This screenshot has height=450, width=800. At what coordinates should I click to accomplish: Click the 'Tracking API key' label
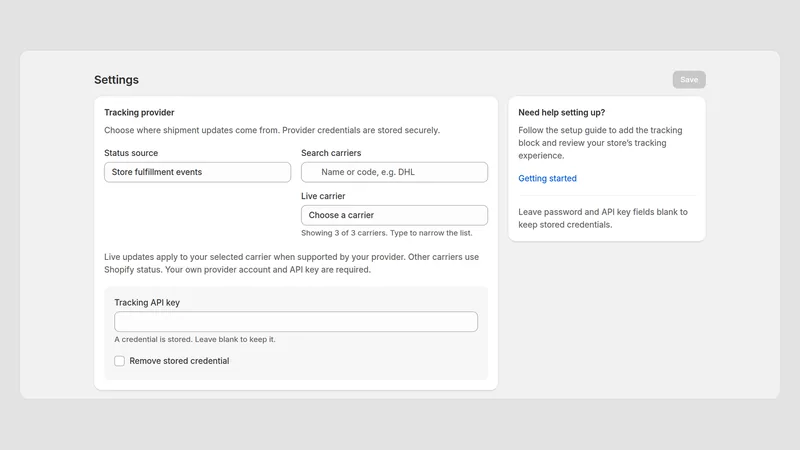pos(147,303)
